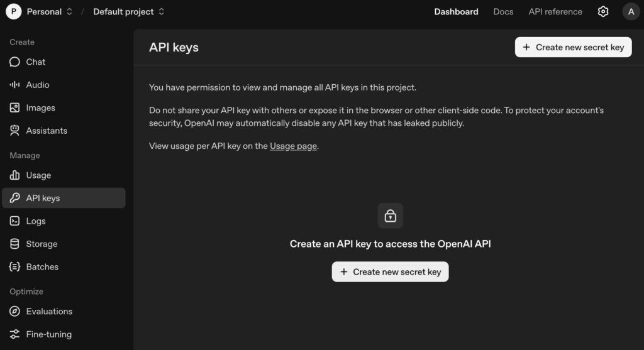Open Audio via its waveform icon
Image resolution: width=644 pixels, height=350 pixels.
14,85
